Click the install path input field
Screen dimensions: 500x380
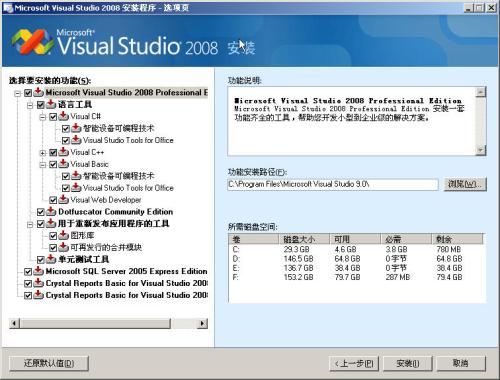click(x=333, y=184)
